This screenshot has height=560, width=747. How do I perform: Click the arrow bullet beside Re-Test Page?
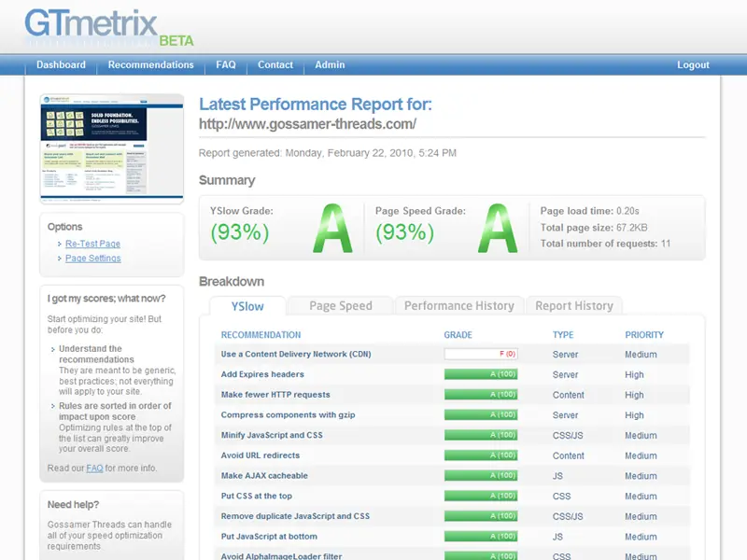tap(60, 244)
